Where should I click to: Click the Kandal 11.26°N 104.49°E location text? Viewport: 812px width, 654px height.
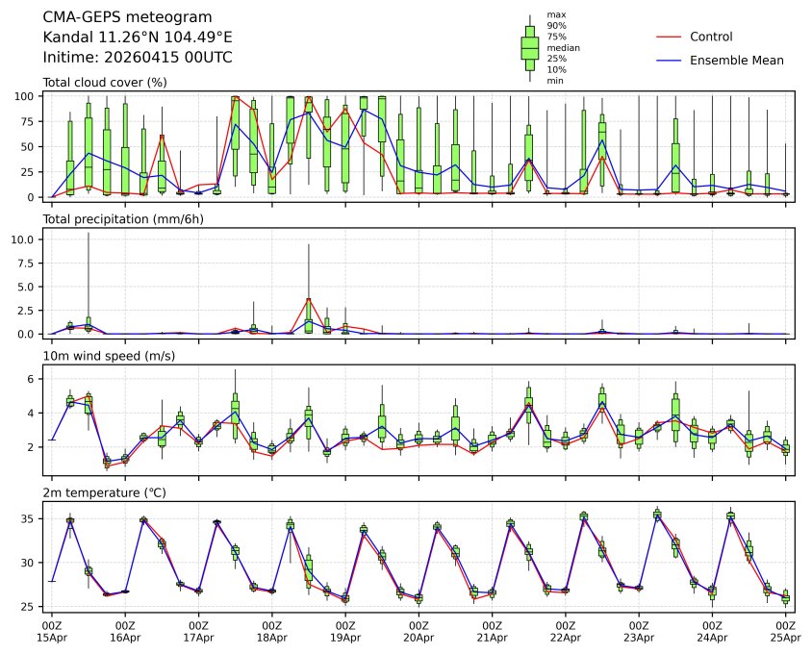(138, 38)
